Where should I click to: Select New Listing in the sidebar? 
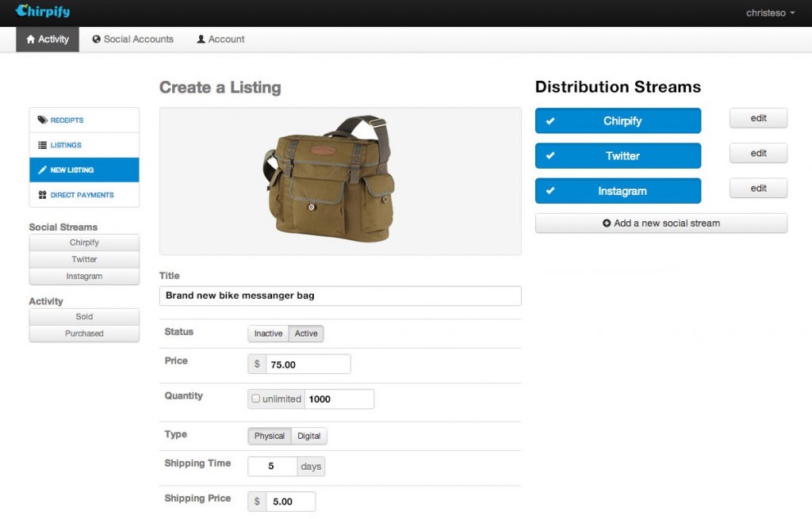(x=84, y=170)
